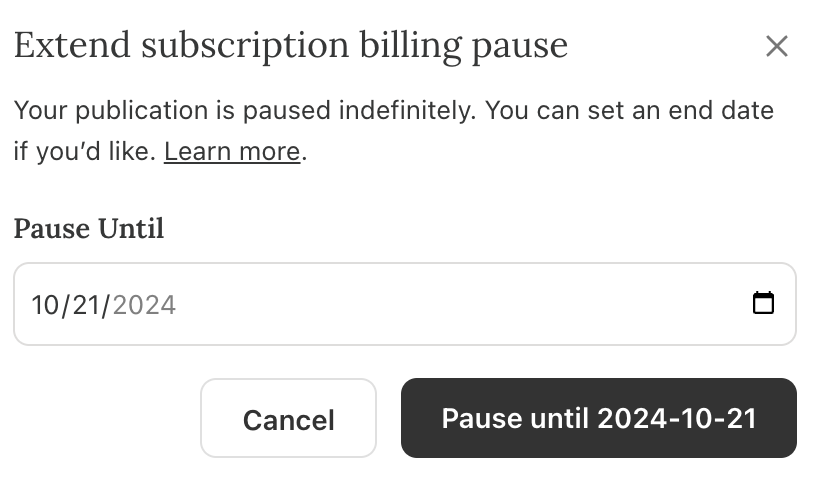The image size is (822, 478).
Task: Click the slash between month and day
Action: pos(66,305)
